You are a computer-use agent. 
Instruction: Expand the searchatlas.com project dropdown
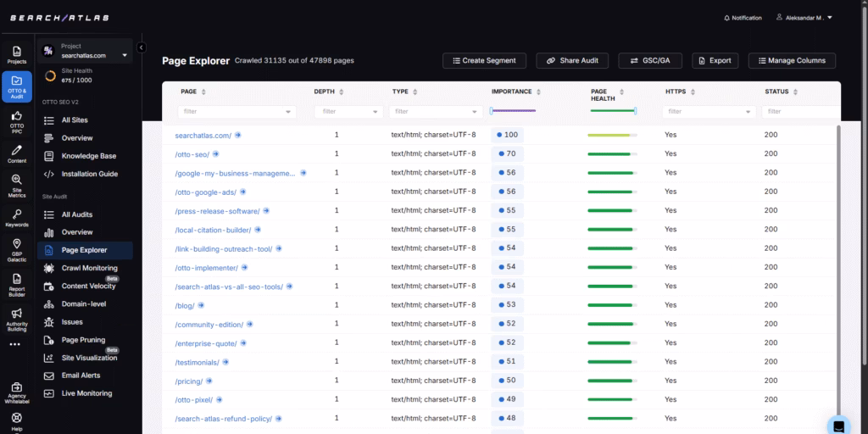click(125, 56)
